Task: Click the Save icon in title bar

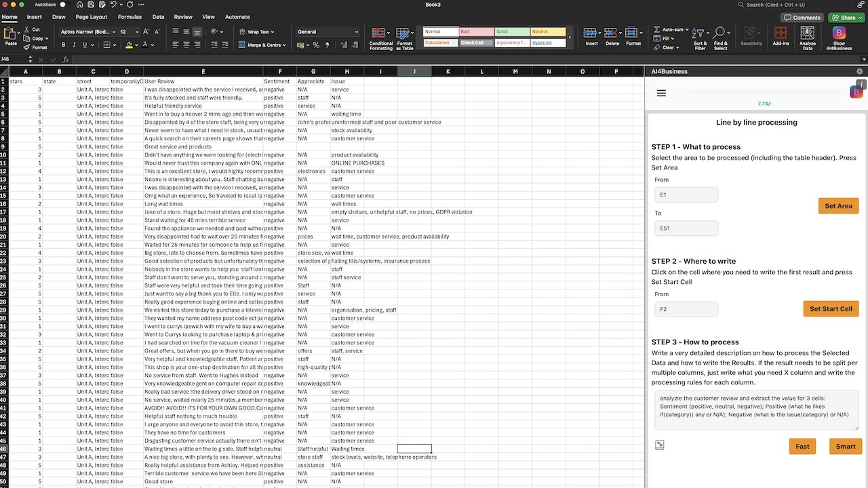Action: pos(90,5)
